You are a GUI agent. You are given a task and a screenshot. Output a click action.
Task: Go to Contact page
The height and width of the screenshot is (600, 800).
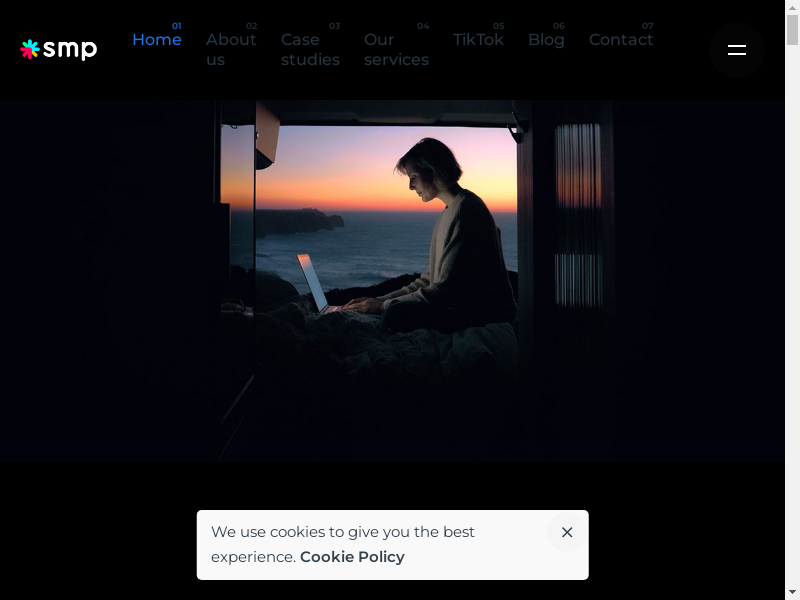click(621, 39)
